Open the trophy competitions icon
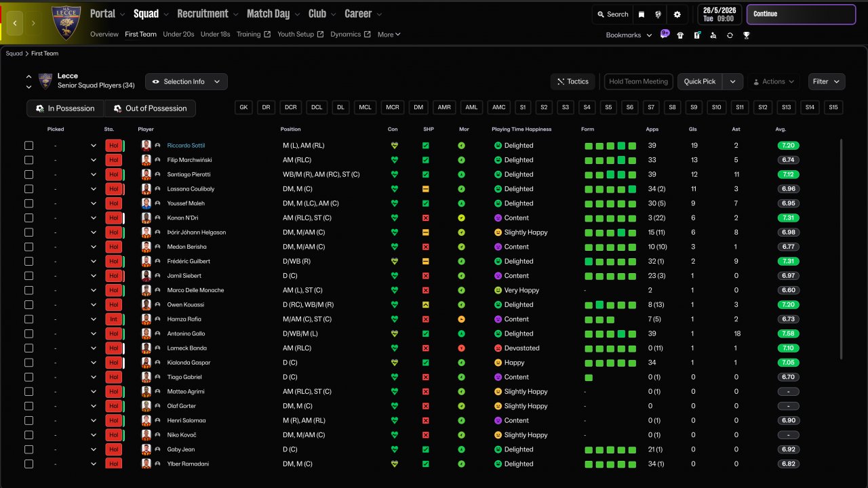Image resolution: width=868 pixels, height=488 pixels. click(x=747, y=35)
